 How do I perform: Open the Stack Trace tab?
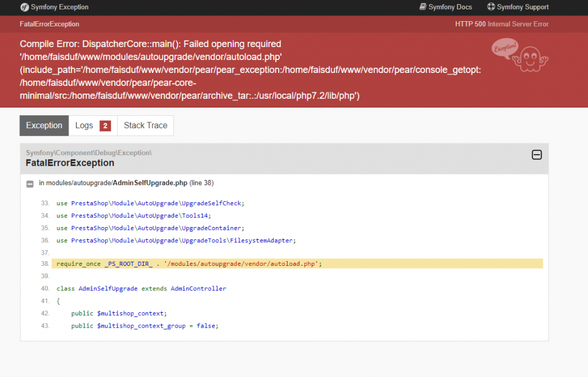[145, 125]
